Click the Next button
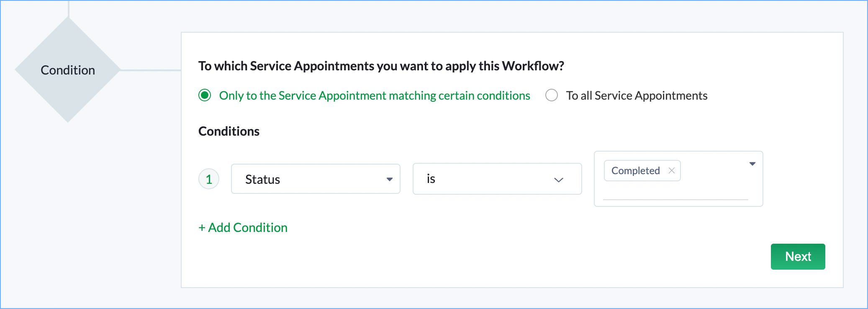This screenshot has height=309, width=868. [x=798, y=256]
